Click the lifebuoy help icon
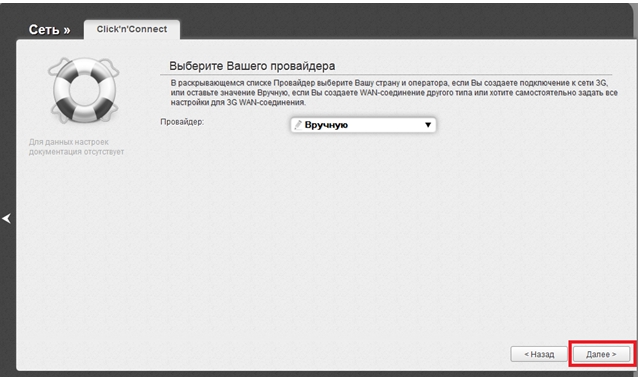The height and width of the screenshot is (377, 640). tap(84, 90)
